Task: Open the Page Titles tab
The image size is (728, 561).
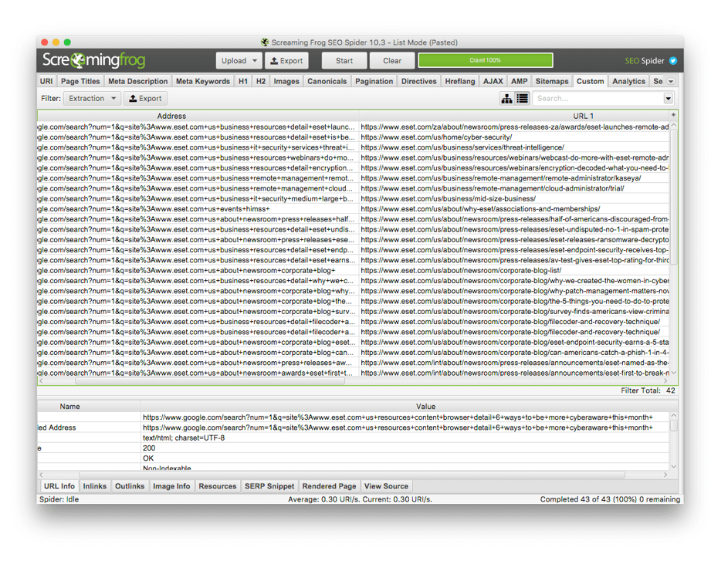Action: click(x=80, y=81)
